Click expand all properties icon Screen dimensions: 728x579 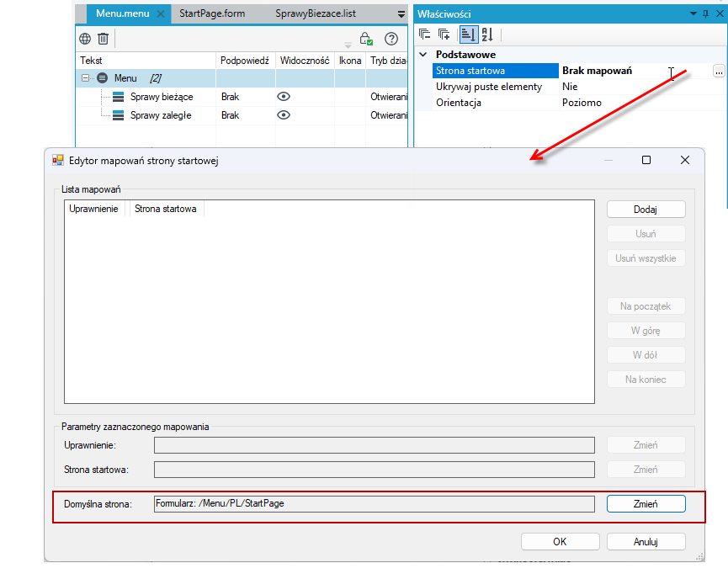444,35
